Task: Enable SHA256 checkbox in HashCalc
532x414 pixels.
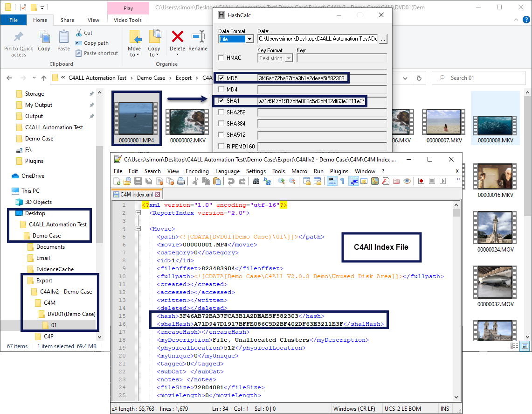Action: tap(221, 112)
